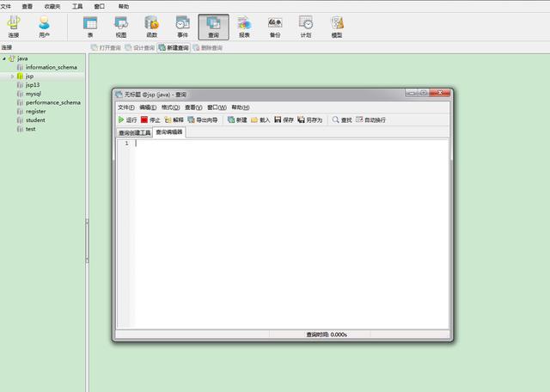This screenshot has height=392, width=550.
Task: Open the 格式 menu in query window
Action: click(x=170, y=107)
